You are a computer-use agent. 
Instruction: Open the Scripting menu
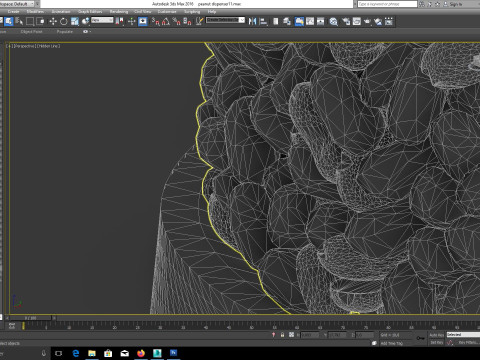click(x=192, y=12)
